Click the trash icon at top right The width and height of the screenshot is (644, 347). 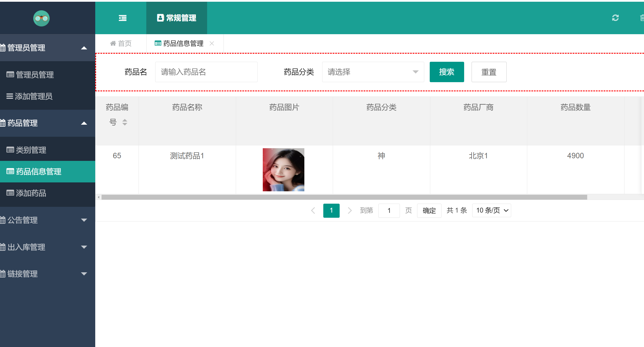(643, 18)
